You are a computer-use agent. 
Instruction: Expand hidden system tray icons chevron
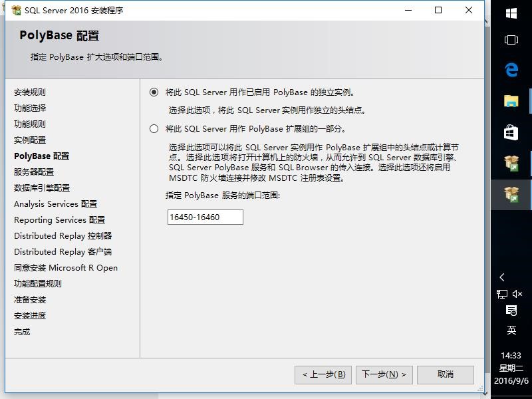pos(503,277)
